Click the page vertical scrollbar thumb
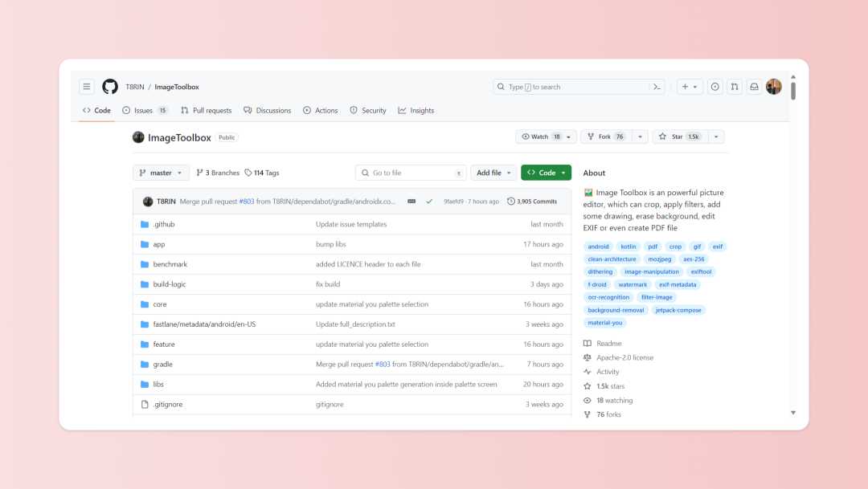Image resolution: width=868 pixels, height=489 pixels. click(793, 91)
